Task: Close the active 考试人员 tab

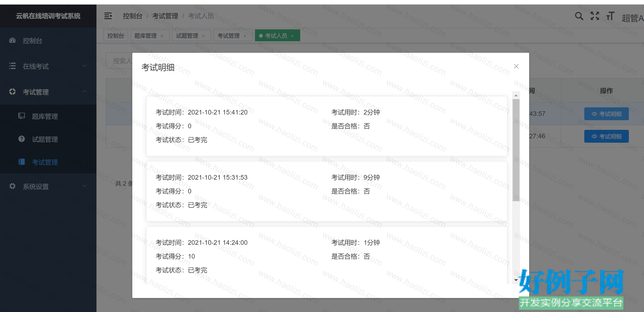Action: pyautogui.click(x=292, y=36)
